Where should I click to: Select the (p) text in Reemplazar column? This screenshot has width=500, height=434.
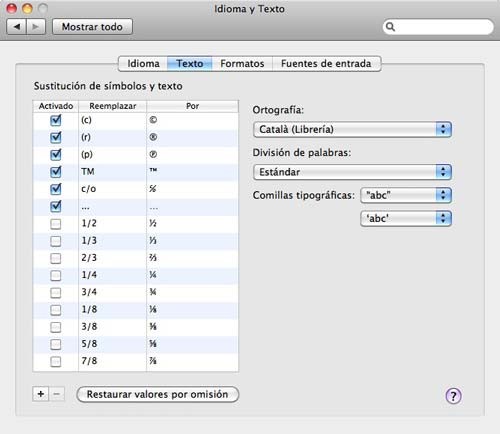(87, 154)
